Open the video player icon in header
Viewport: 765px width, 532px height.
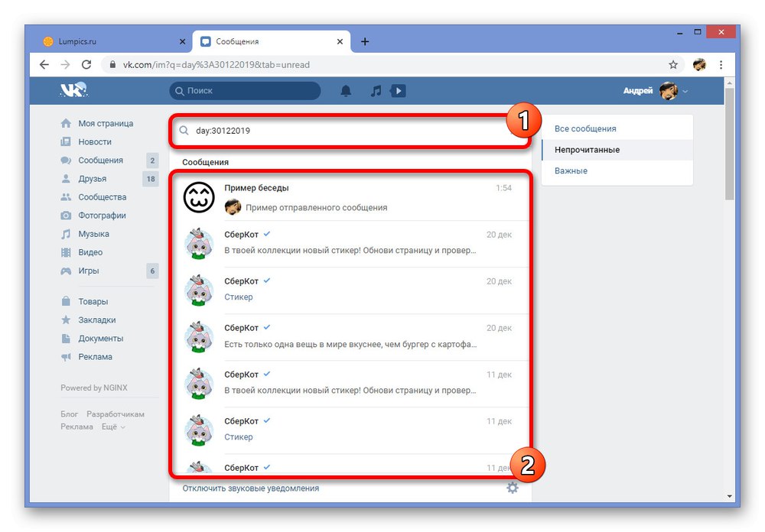(x=398, y=91)
